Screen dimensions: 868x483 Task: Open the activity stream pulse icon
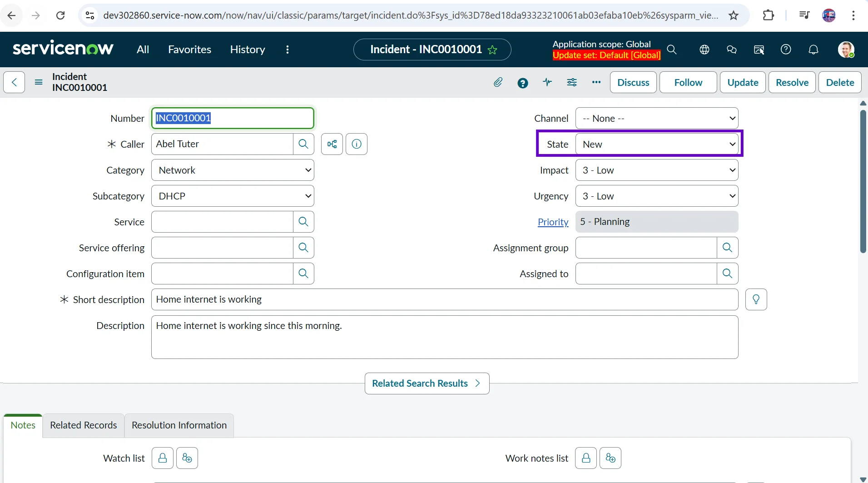point(547,82)
